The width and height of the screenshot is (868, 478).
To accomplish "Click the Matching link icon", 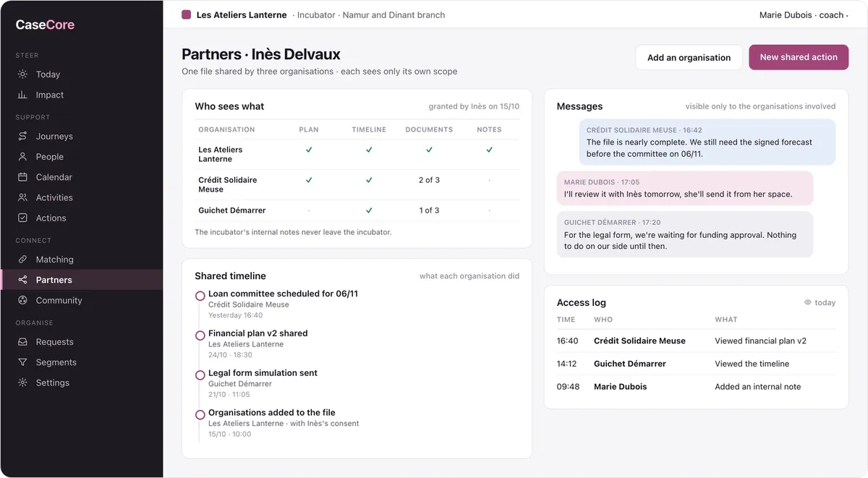I will (22, 260).
